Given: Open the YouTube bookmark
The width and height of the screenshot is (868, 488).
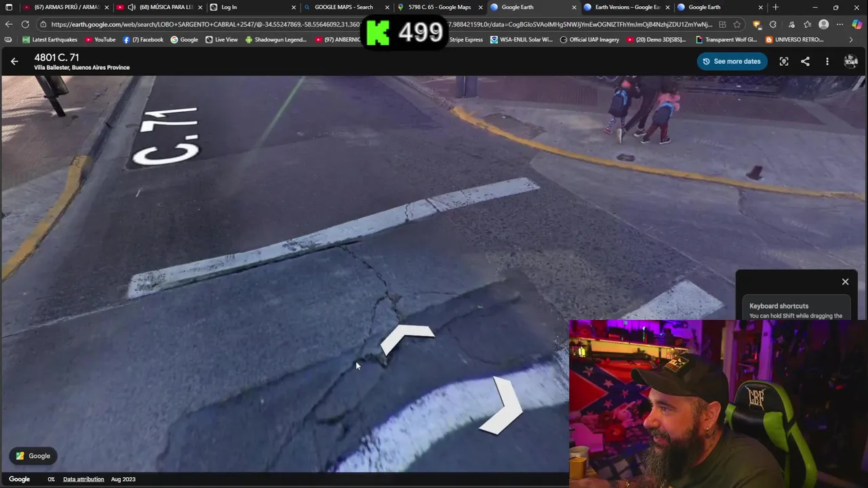Looking at the screenshot, I should click(x=100, y=40).
